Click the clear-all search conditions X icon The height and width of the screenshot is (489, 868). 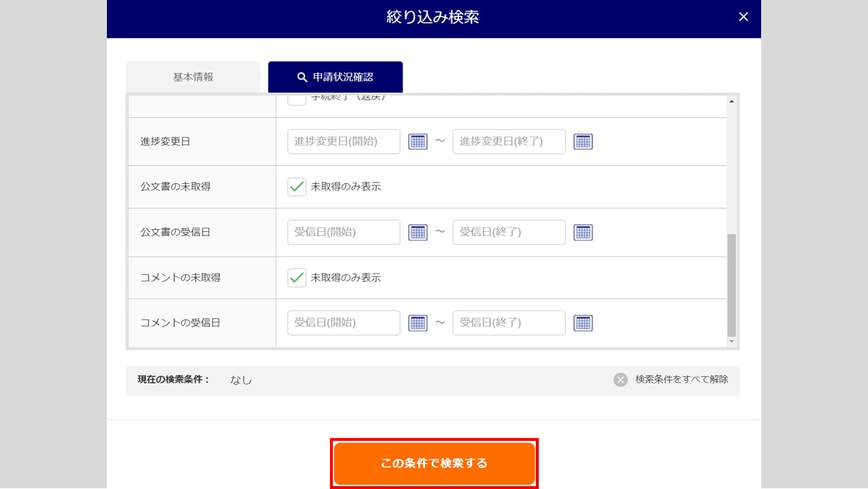coord(621,380)
